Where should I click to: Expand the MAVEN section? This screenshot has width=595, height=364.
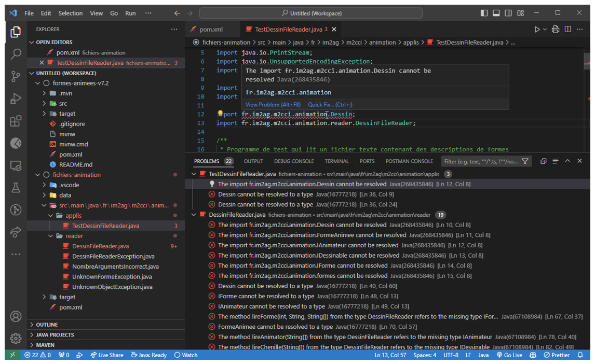[x=45, y=345]
